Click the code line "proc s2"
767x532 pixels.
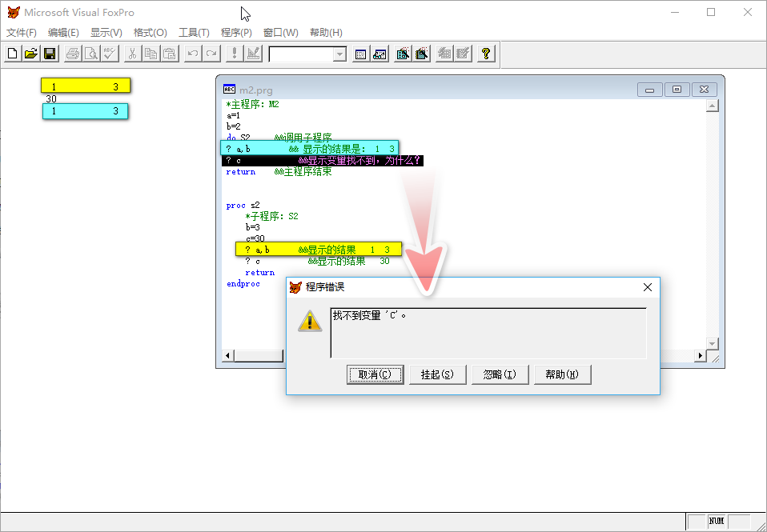(243, 206)
